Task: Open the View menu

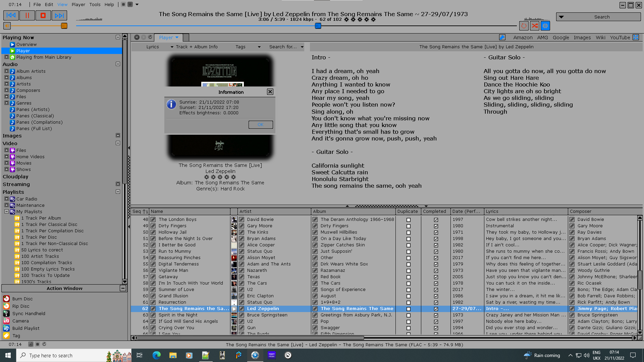Action: (x=62, y=4)
